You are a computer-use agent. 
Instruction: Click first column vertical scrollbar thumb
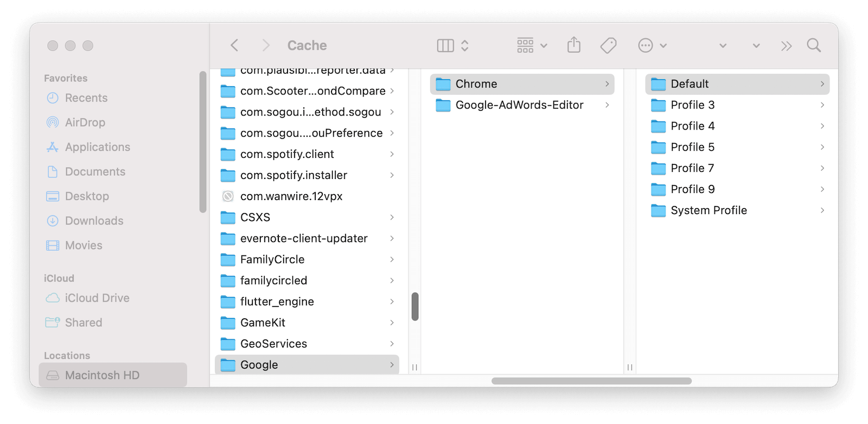point(415,307)
